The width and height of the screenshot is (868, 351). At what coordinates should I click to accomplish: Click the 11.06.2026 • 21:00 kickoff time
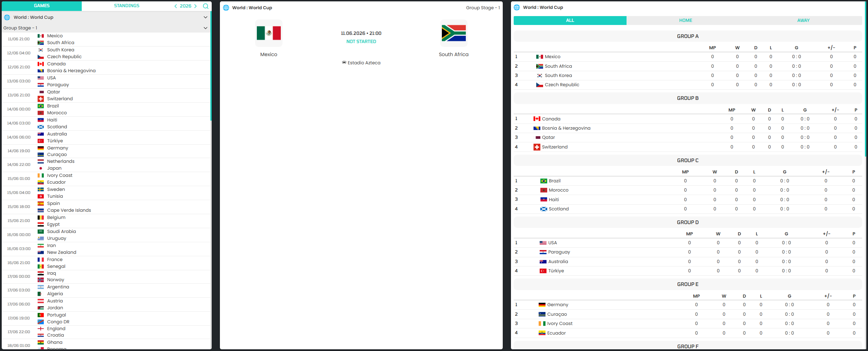361,33
